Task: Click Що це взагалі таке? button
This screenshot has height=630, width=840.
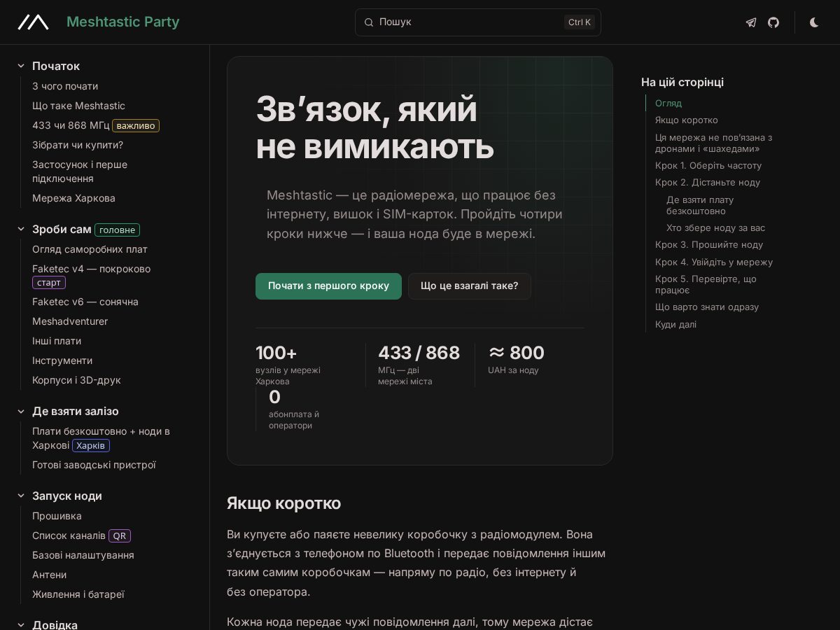Action: [x=470, y=286]
